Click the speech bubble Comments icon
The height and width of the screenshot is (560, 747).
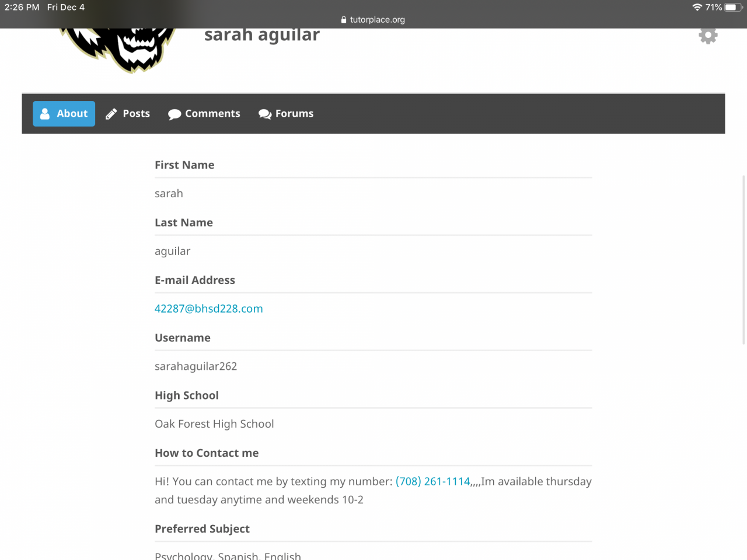tap(174, 114)
